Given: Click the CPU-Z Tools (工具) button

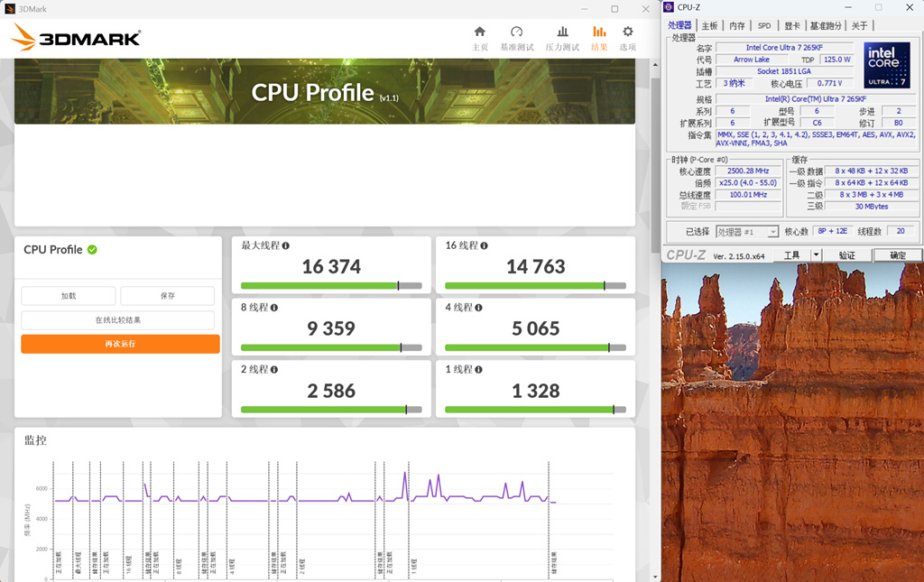Looking at the screenshot, I should pyautogui.click(x=791, y=255).
